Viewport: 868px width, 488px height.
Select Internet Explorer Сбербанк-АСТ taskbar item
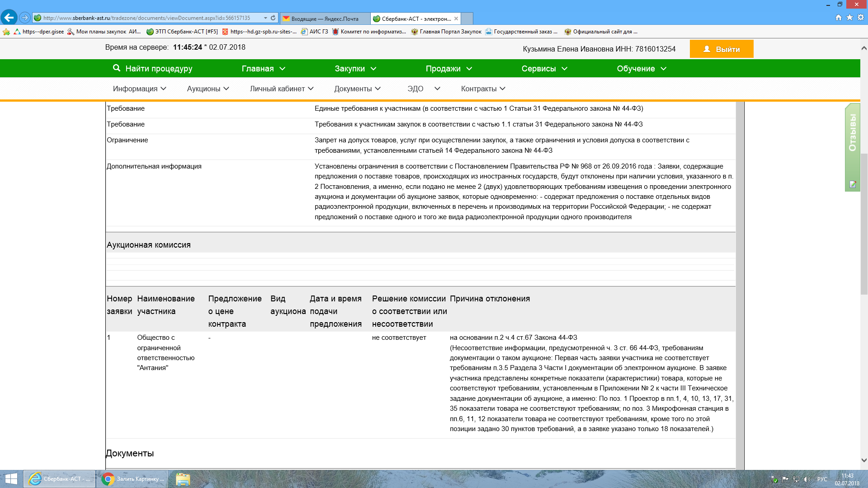59,479
